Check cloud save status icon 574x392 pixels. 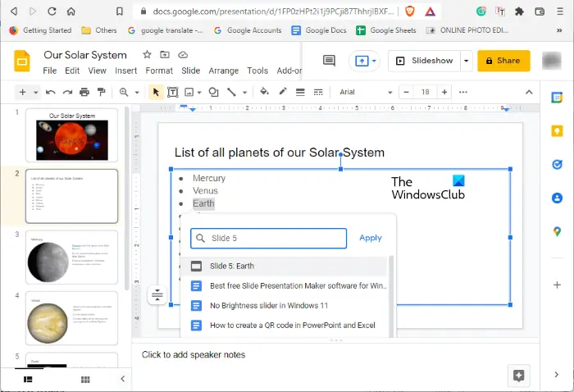point(183,55)
